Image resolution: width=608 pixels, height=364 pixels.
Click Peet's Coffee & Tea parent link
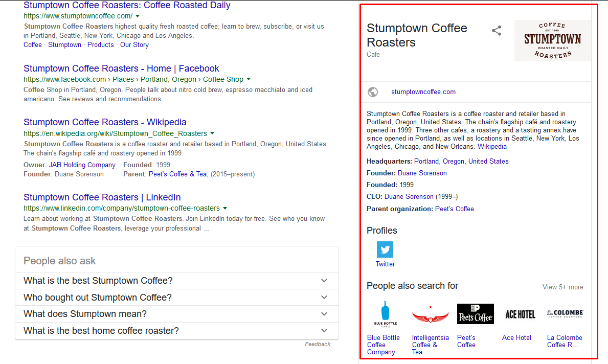pyautogui.click(x=177, y=174)
